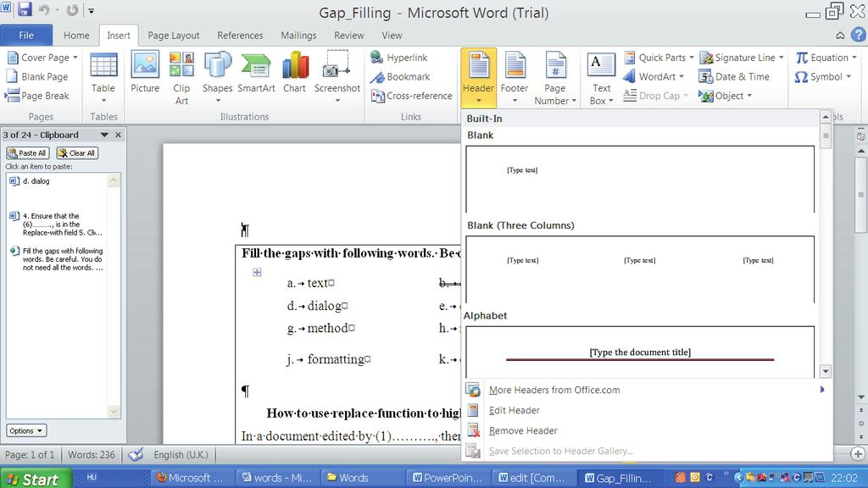Select Remove Header in the menu
Viewport: 868px width, 488px height.
pyautogui.click(x=647, y=431)
